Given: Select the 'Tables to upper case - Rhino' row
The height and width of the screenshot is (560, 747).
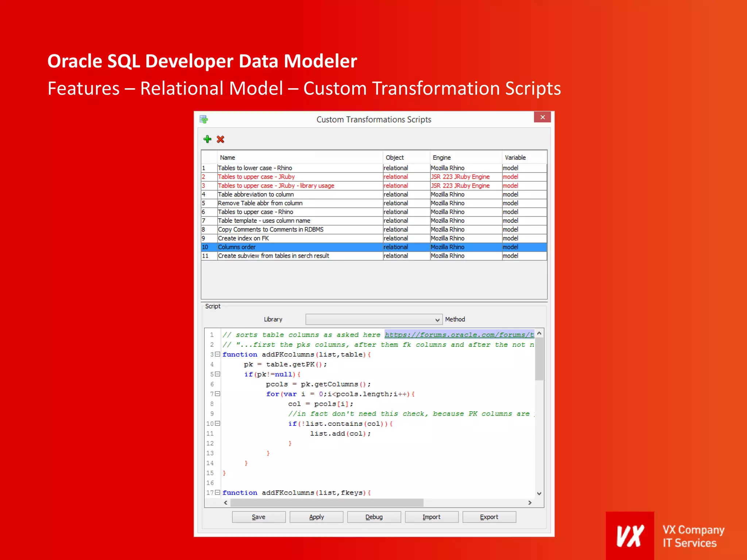Looking at the screenshot, I should coord(374,212).
